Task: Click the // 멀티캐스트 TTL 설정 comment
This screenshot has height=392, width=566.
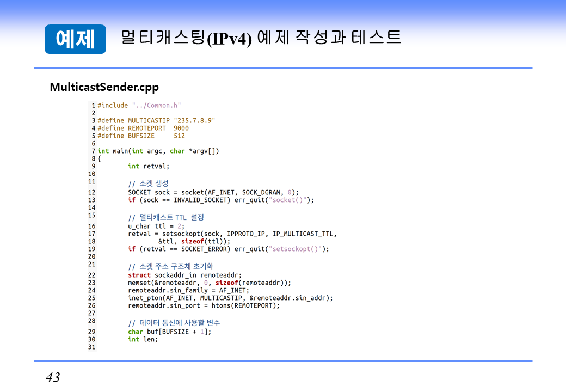Action: (x=166, y=217)
